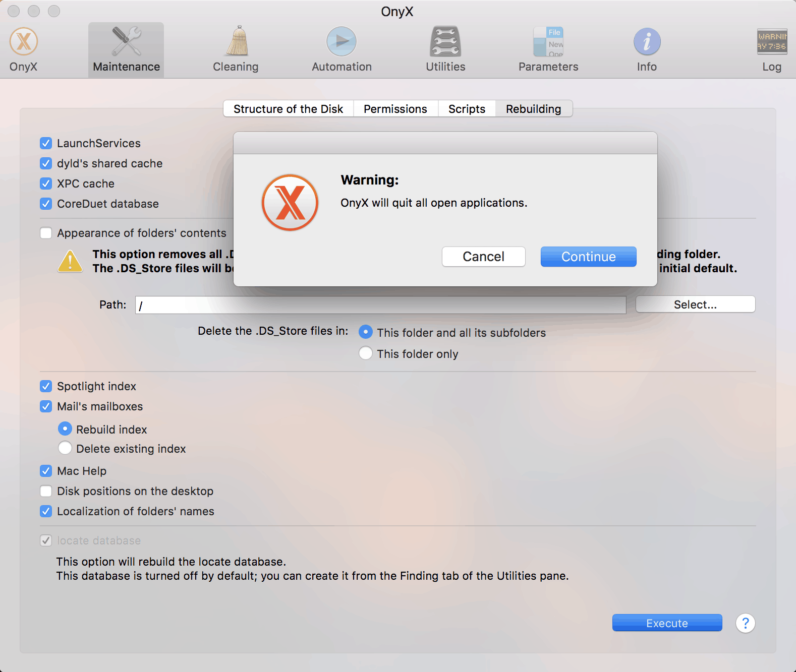Image resolution: width=796 pixels, height=672 pixels.
Task: Open the Cleaning broom pane
Action: point(236,49)
